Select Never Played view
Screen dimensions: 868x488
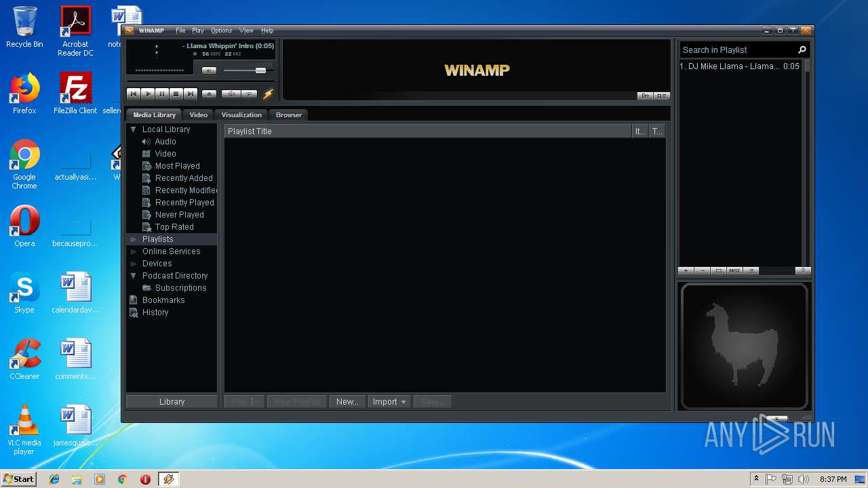(179, 215)
